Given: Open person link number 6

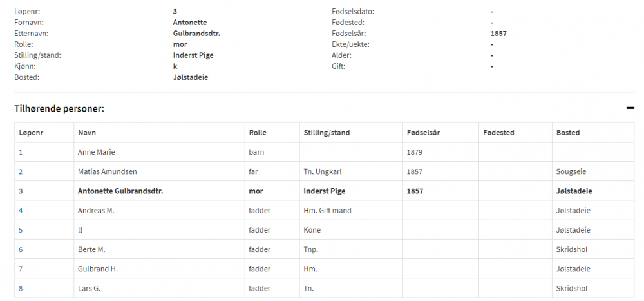Looking at the screenshot, I should click(x=21, y=249).
